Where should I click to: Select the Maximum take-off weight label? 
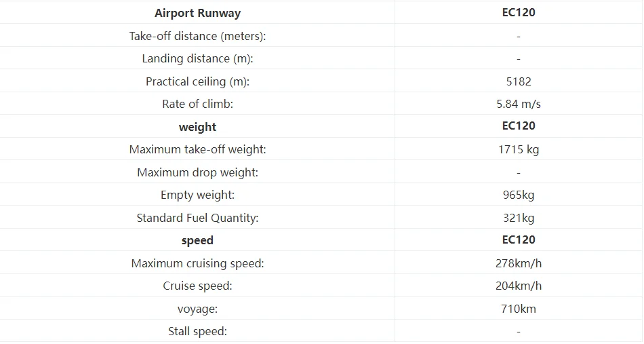[x=197, y=149]
